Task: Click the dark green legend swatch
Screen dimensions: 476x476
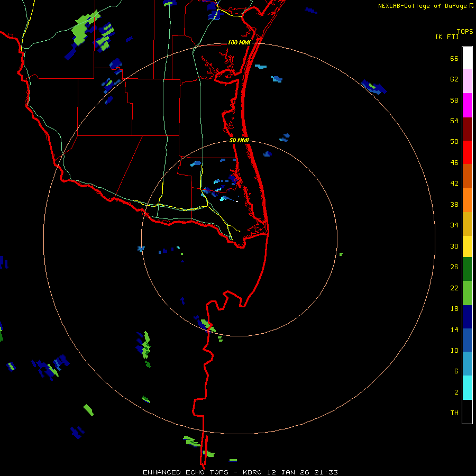Action: pyautogui.click(x=467, y=269)
